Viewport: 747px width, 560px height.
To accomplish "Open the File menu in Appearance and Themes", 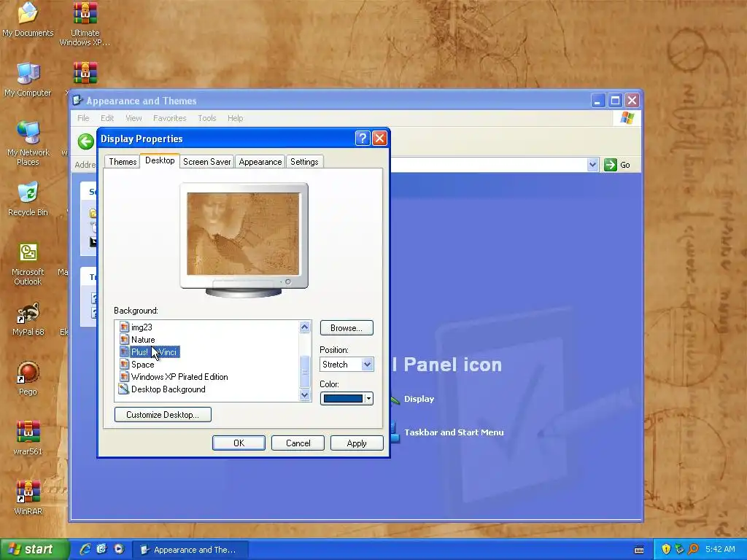I will [x=83, y=118].
